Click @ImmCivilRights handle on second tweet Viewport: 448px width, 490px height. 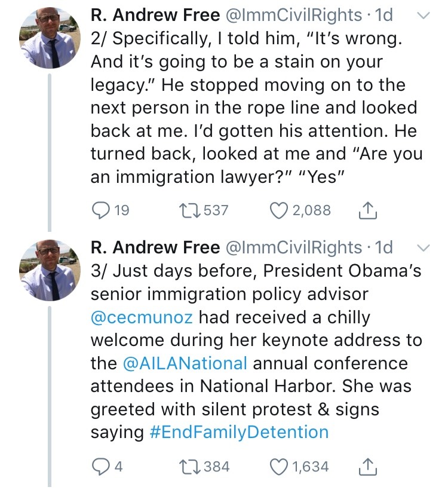pyautogui.click(x=293, y=247)
